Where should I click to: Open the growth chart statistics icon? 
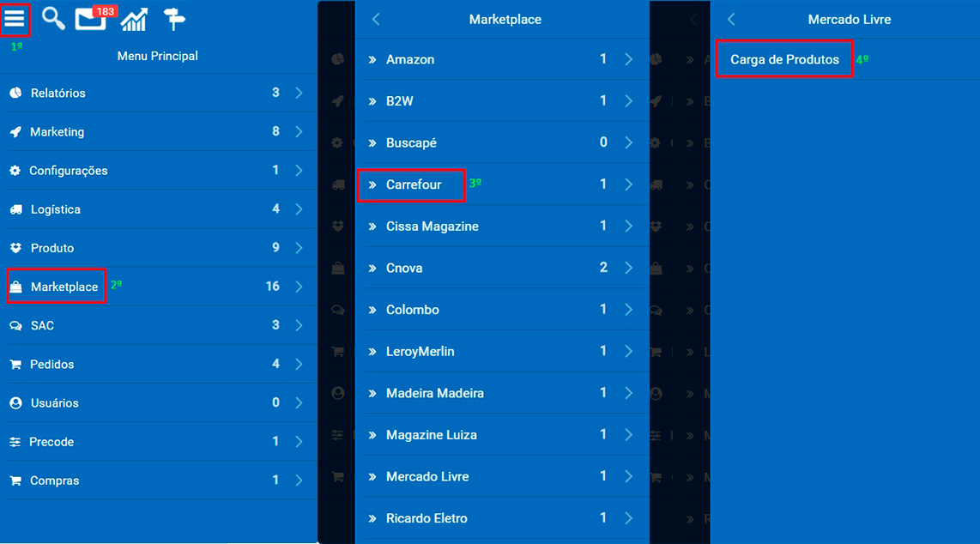tap(135, 20)
